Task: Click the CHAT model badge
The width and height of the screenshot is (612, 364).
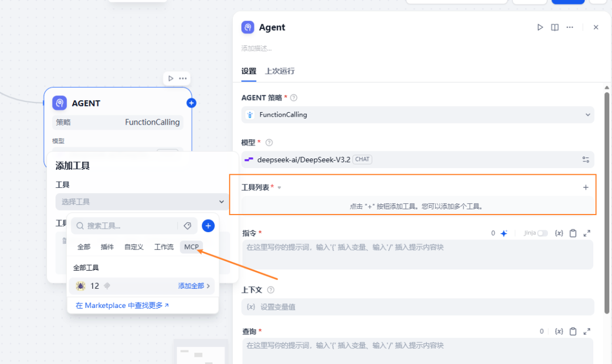Action: point(362,160)
